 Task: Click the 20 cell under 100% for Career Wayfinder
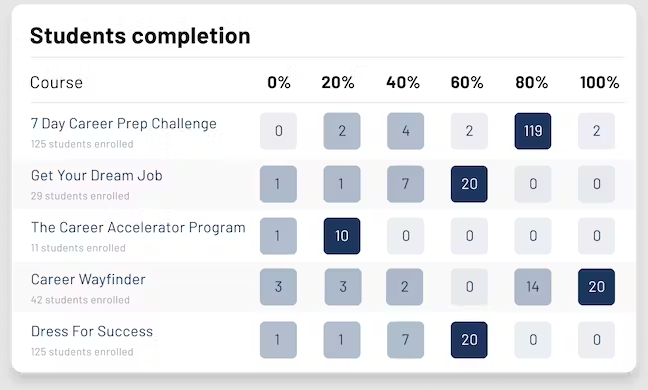[596, 287]
